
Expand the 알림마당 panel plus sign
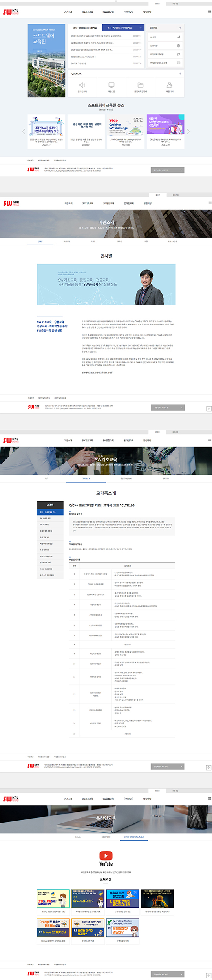(180, 28)
